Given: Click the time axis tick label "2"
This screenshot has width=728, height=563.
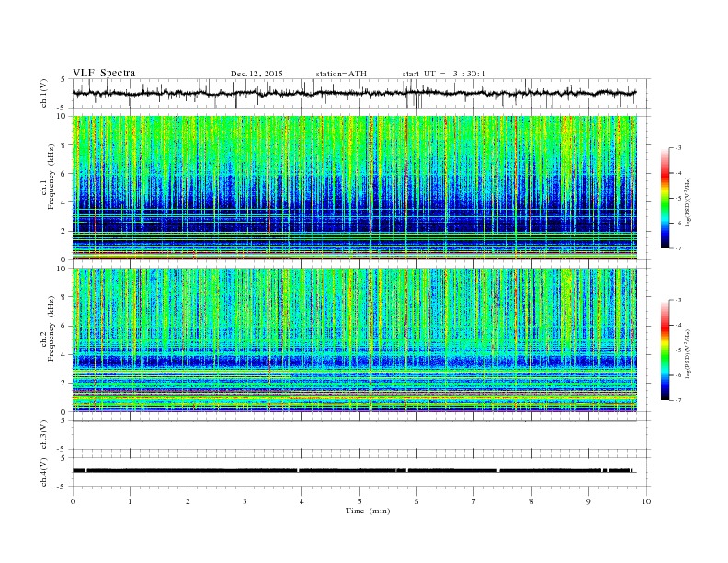Looking at the screenshot, I should (188, 501).
